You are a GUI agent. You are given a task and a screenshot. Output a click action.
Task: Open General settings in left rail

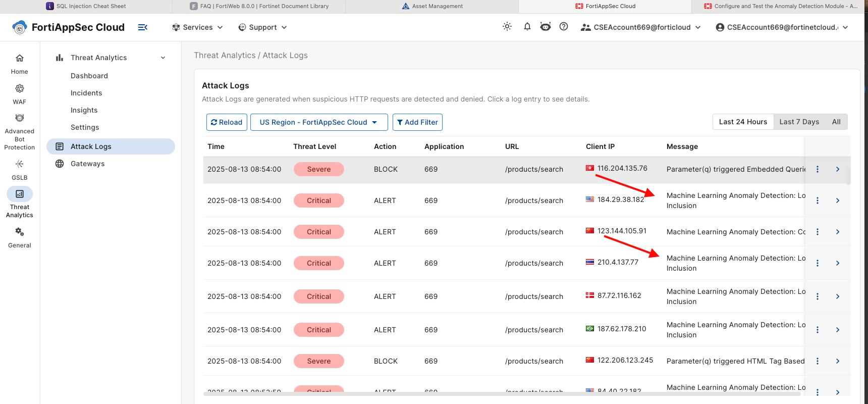click(20, 238)
